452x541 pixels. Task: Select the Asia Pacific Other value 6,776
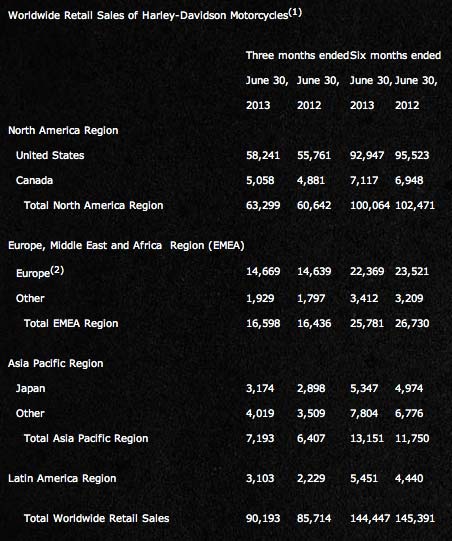coord(409,413)
